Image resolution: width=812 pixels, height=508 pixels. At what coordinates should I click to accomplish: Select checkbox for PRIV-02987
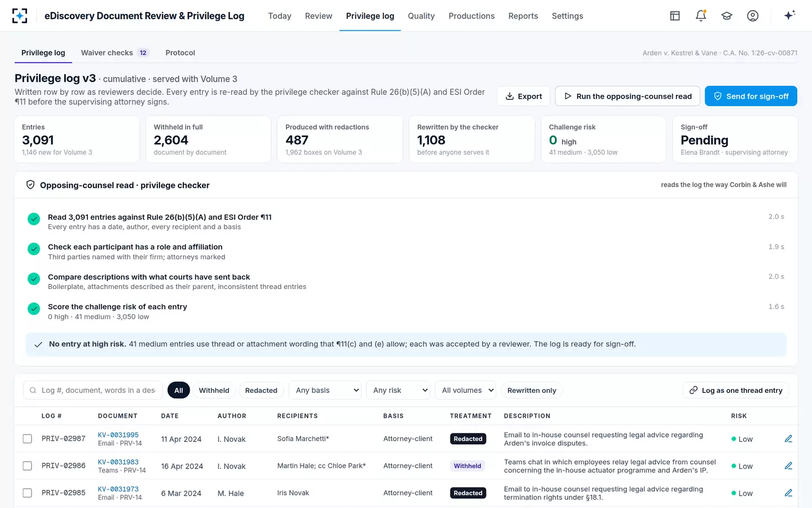click(27, 439)
